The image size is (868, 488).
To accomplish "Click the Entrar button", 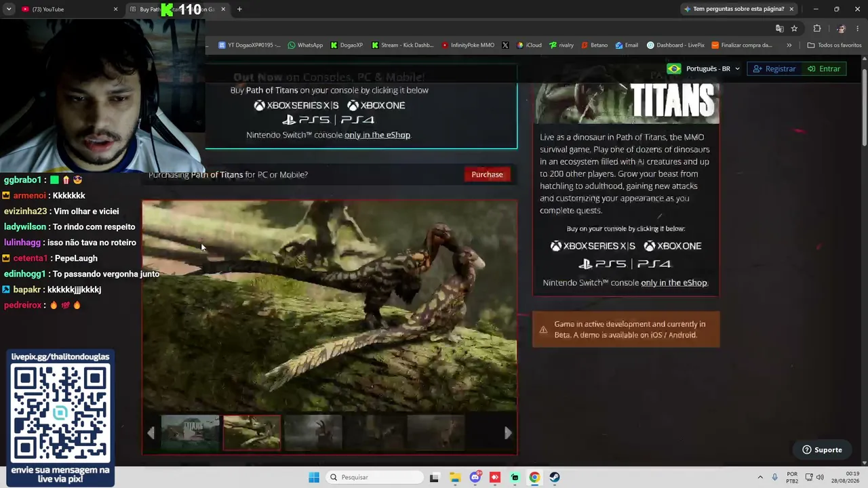I will pos(824,68).
